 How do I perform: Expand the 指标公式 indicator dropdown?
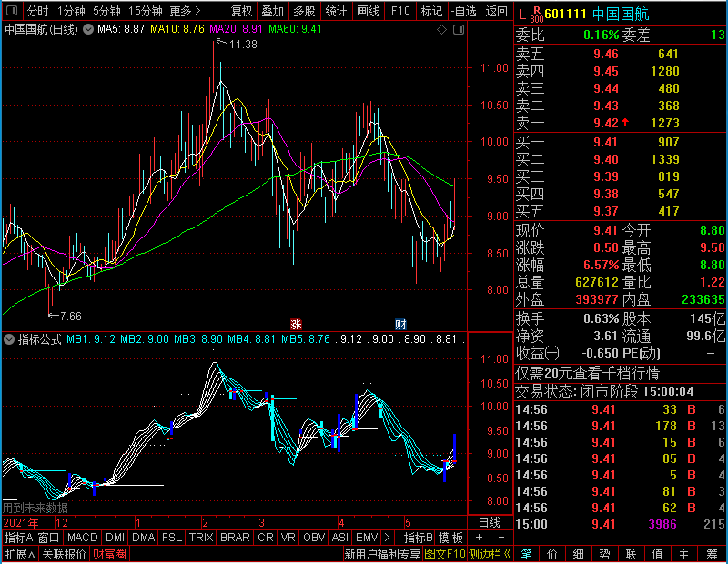pyautogui.click(x=9, y=339)
